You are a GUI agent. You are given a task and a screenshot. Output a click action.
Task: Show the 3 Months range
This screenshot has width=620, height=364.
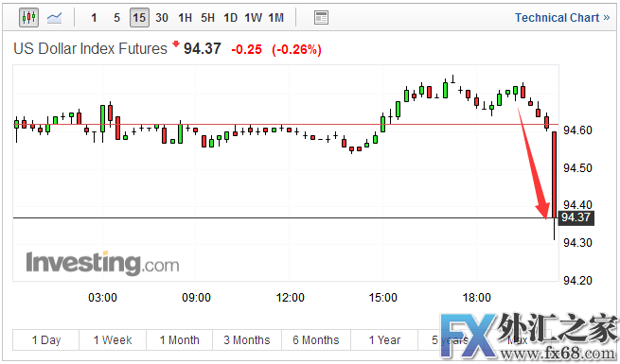click(x=247, y=340)
